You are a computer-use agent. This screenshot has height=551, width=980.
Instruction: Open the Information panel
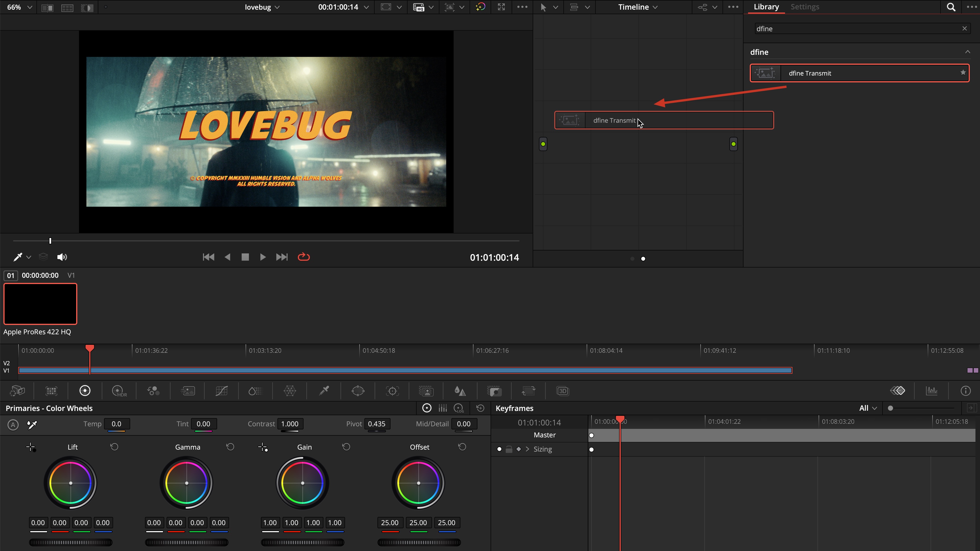pyautogui.click(x=966, y=391)
